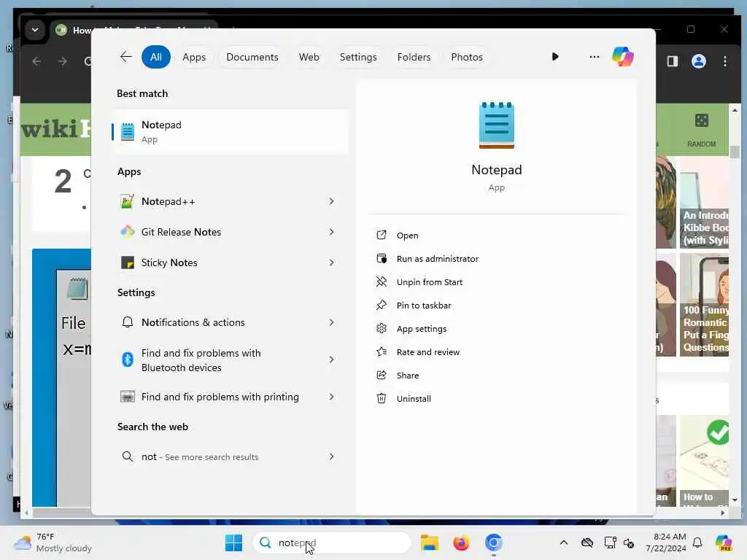Expand Notifications & actions chevron
Screen dimensions: 747x560
pos(331,322)
